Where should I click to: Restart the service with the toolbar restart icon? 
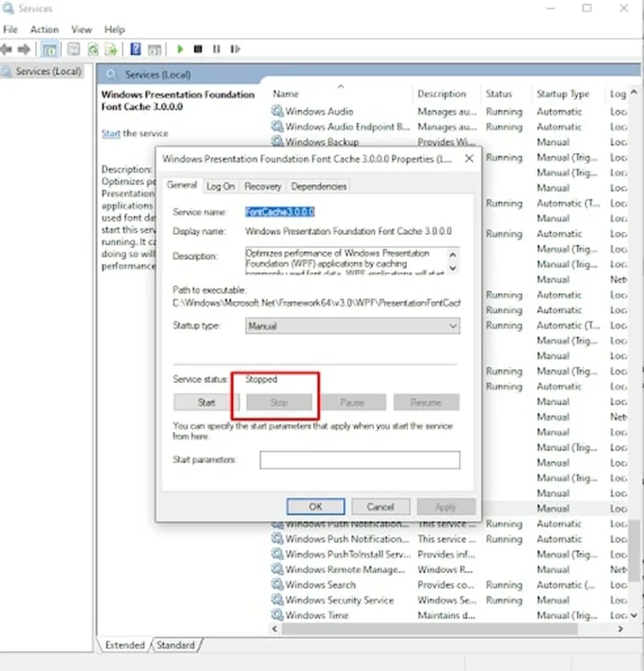pos(235,49)
